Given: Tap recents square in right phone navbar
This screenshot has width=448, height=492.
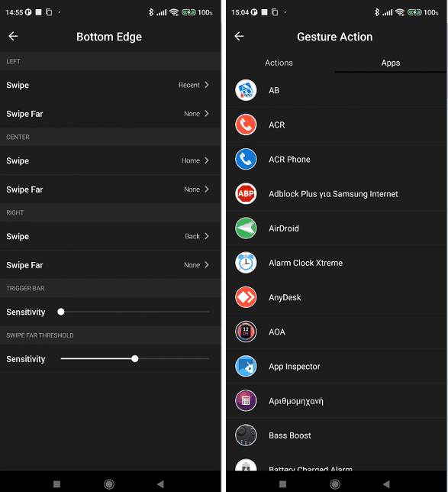Looking at the screenshot, I should [283, 484].
